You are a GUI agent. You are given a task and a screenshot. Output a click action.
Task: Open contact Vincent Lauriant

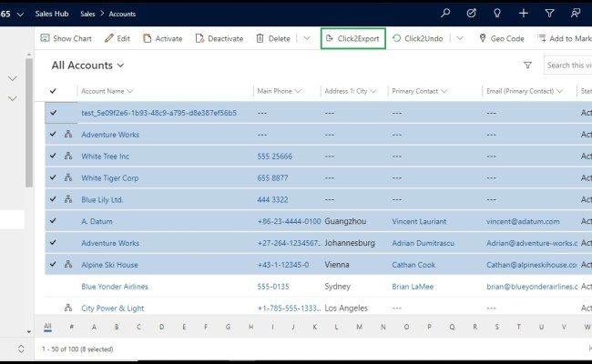coord(419,221)
